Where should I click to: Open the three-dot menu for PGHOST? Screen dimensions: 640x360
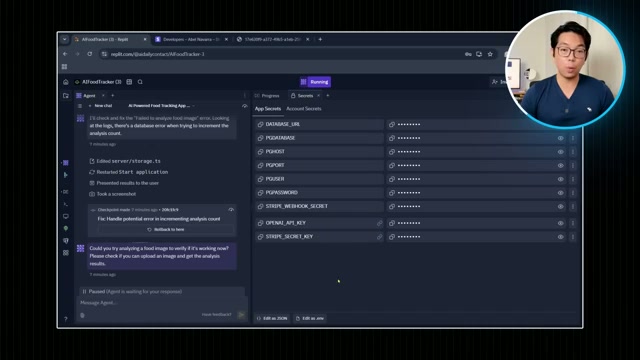coord(573,152)
